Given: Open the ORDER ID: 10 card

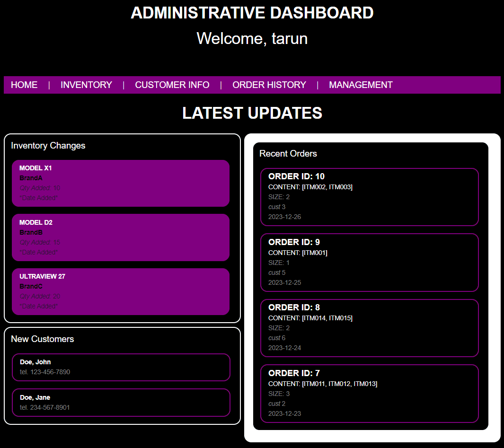Looking at the screenshot, I should click(x=369, y=197).
